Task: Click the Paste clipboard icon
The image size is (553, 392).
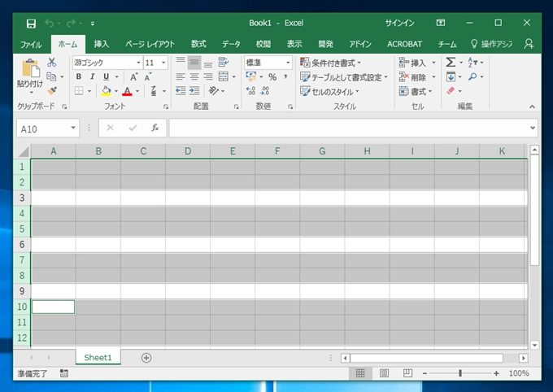Action: click(30, 68)
